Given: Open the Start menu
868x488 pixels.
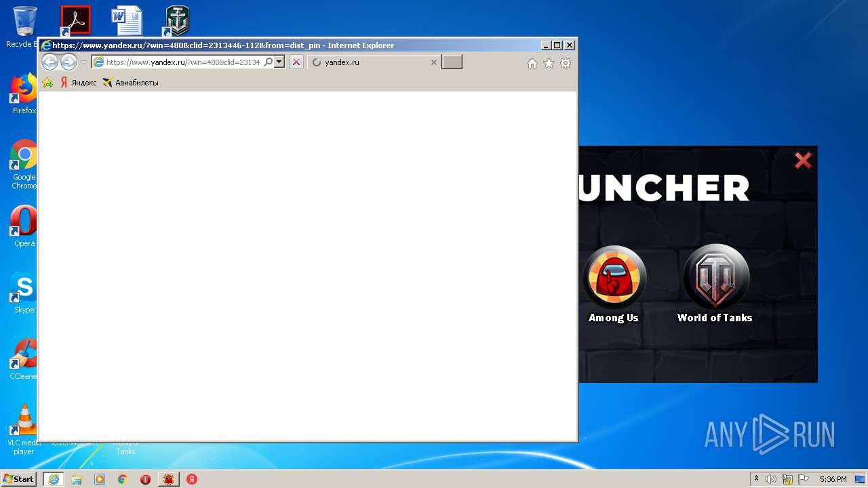Looking at the screenshot, I should point(19,479).
